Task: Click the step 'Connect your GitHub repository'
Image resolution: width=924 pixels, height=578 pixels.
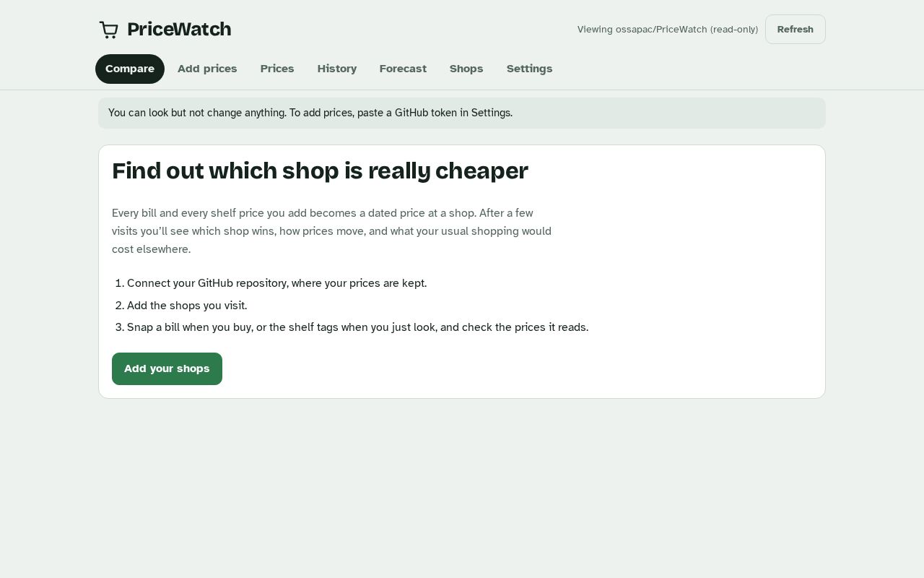Action: (x=277, y=283)
